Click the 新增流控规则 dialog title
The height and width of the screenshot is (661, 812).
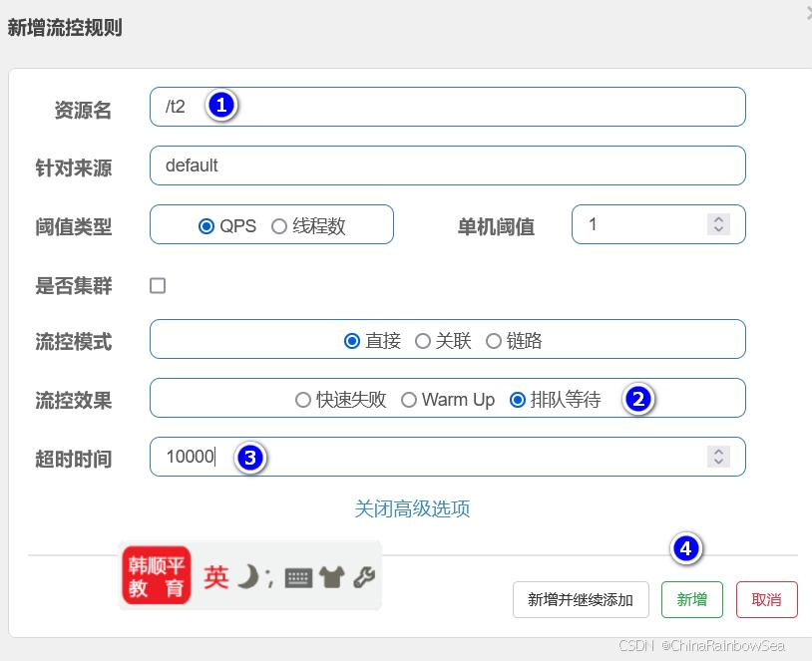(x=65, y=28)
